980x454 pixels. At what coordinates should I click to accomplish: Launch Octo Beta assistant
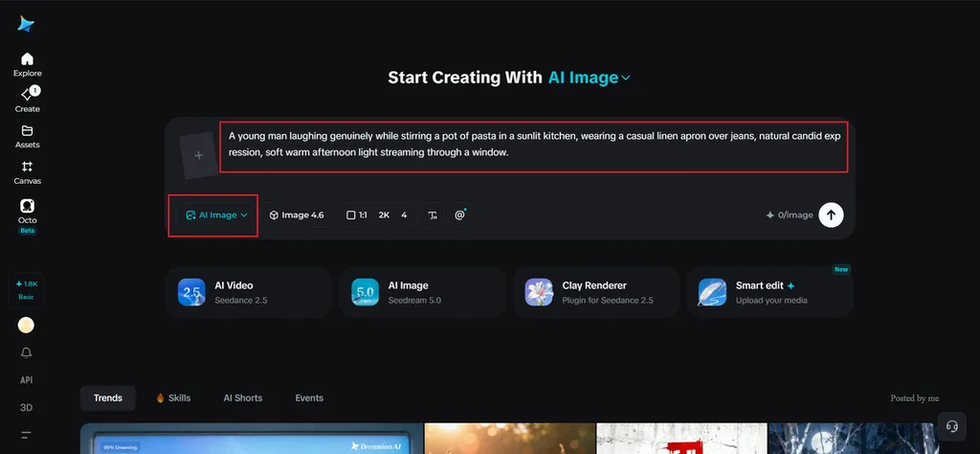(x=27, y=216)
